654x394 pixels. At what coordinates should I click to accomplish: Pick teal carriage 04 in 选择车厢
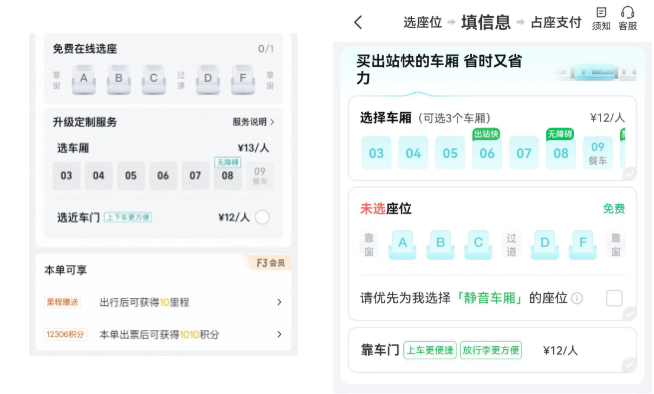pos(413,153)
